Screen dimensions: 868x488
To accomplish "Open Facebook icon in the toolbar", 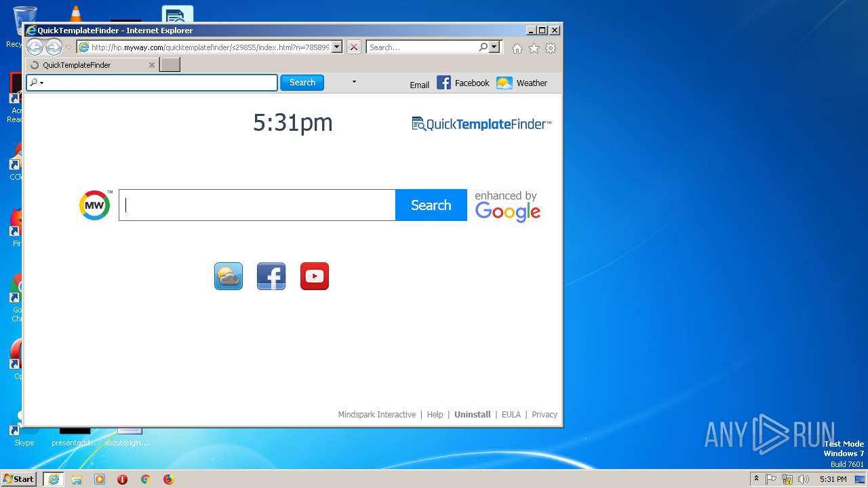I will click(x=443, y=83).
